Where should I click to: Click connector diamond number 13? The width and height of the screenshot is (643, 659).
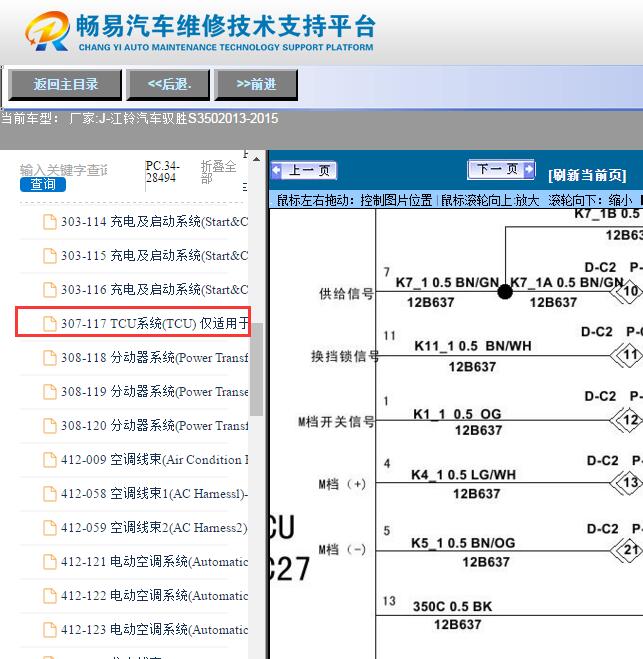(630, 482)
